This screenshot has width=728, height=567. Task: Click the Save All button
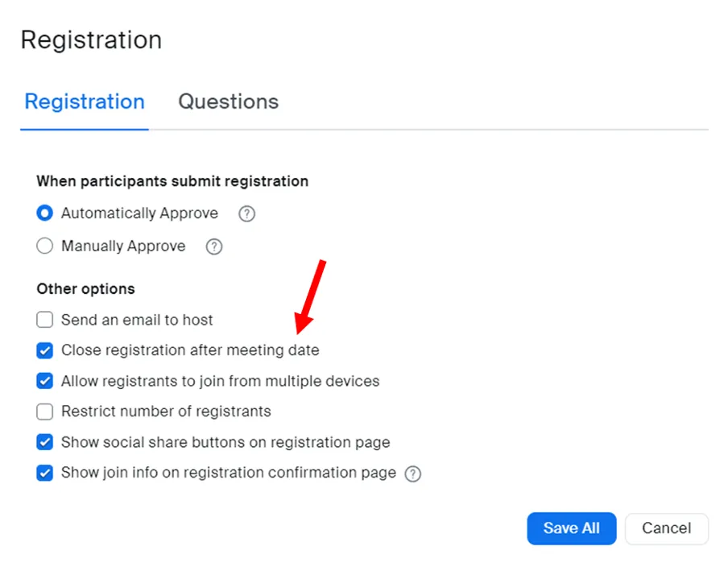571,528
